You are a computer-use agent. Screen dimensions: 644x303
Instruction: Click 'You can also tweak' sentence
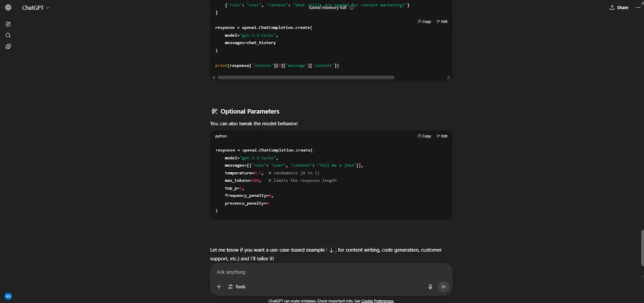coord(254,124)
